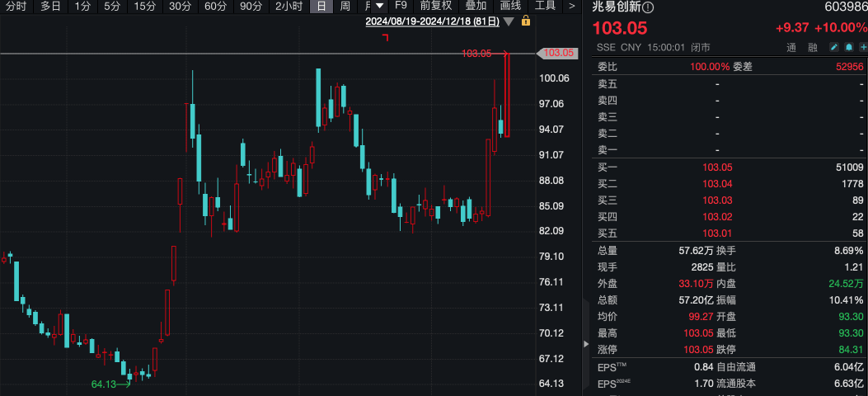Image resolution: width=868 pixels, height=396 pixels.
Task: Click the 叠加 overlay button
Action: 476,7
